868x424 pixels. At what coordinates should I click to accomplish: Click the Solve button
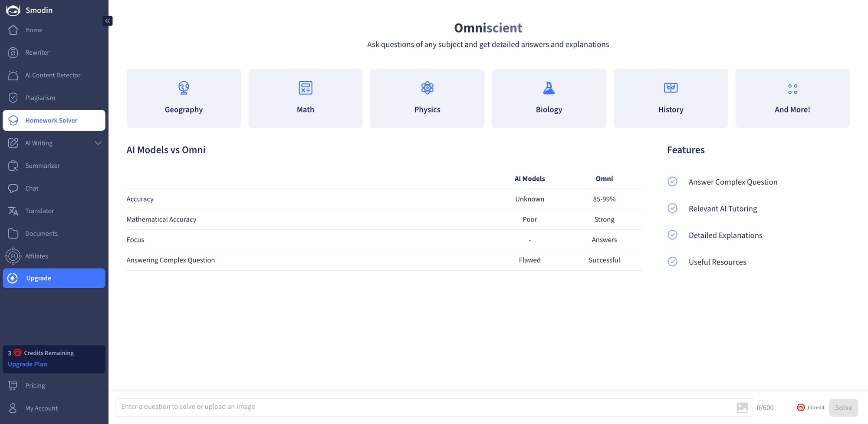843,407
